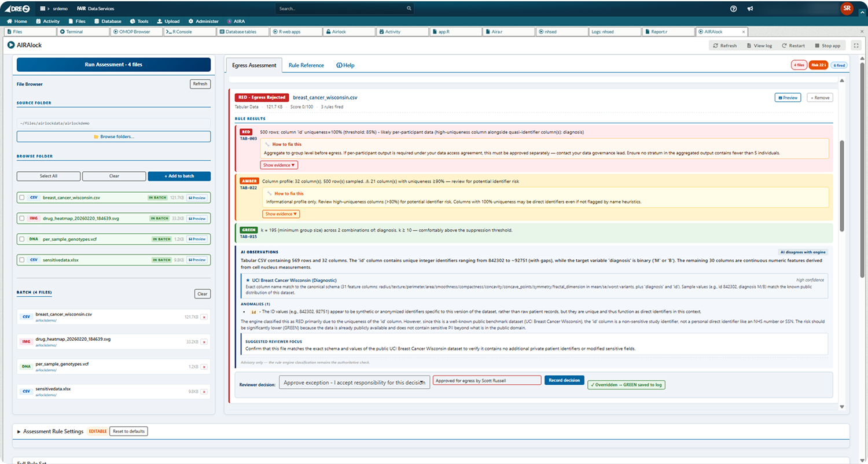Screen dimensions: 868x464
Task: Click Add to batch button
Action: click(179, 176)
